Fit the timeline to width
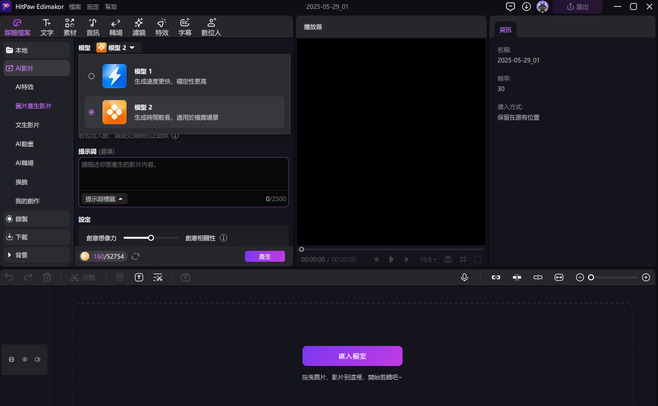The image size is (658, 406). tap(559, 278)
